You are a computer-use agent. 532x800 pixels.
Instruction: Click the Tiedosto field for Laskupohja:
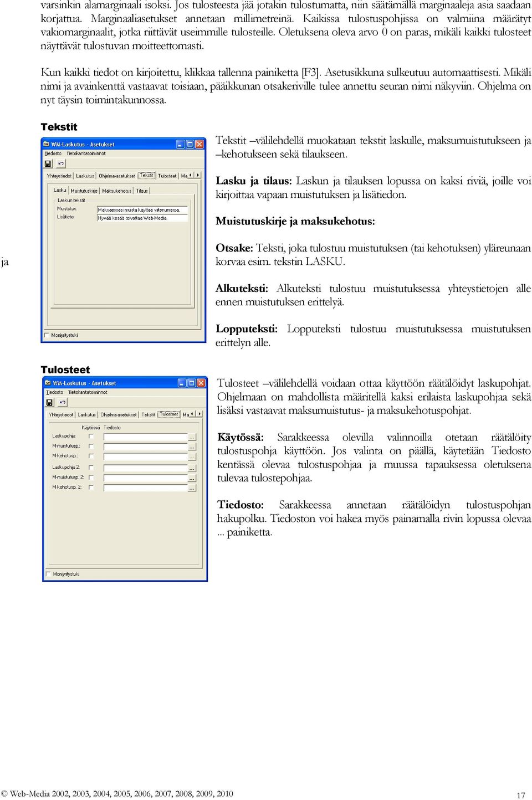146,437
